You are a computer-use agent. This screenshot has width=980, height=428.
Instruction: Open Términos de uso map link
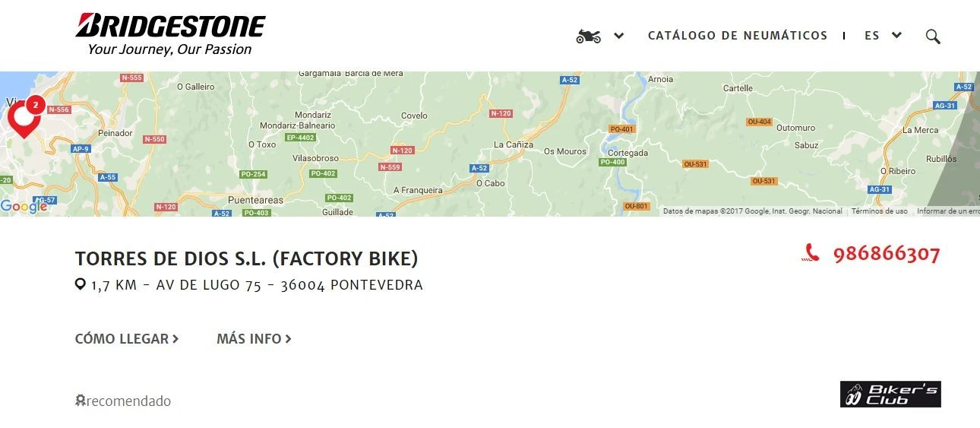[879, 211]
